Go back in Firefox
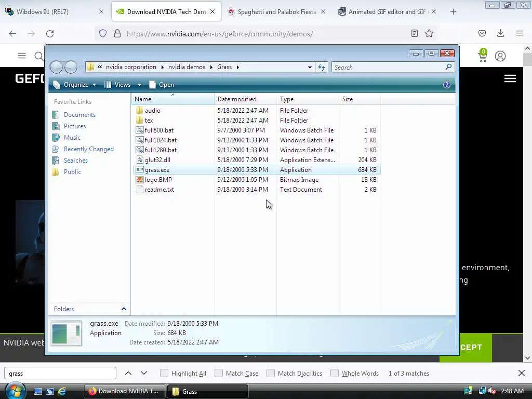The height and width of the screenshot is (399, 532). [x=12, y=34]
